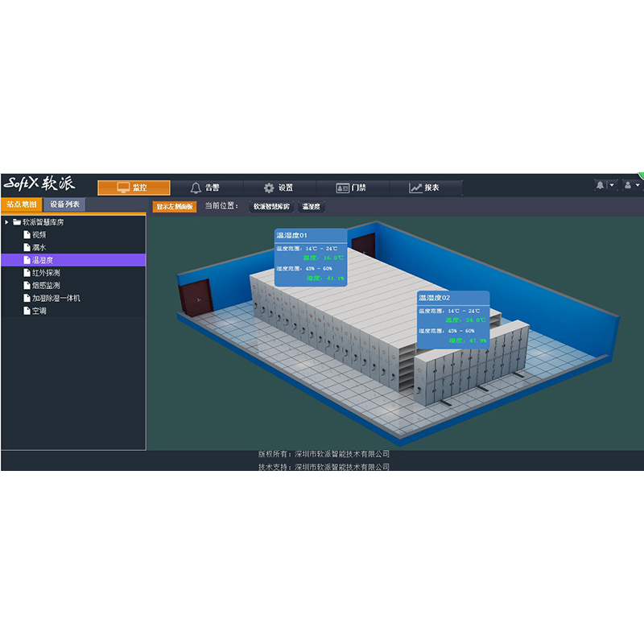Click the 告警 bell alarm icon

[x=196, y=188]
